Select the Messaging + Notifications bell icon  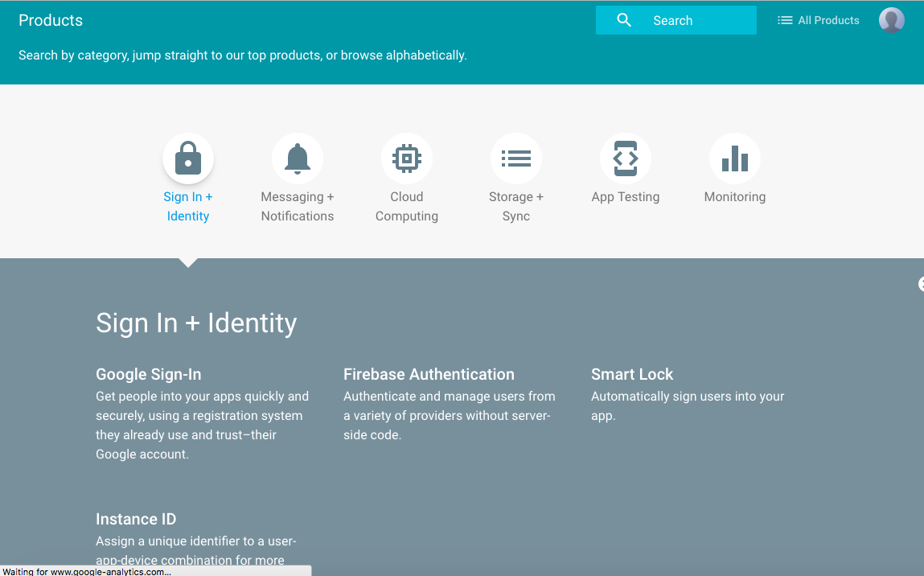pos(298,158)
